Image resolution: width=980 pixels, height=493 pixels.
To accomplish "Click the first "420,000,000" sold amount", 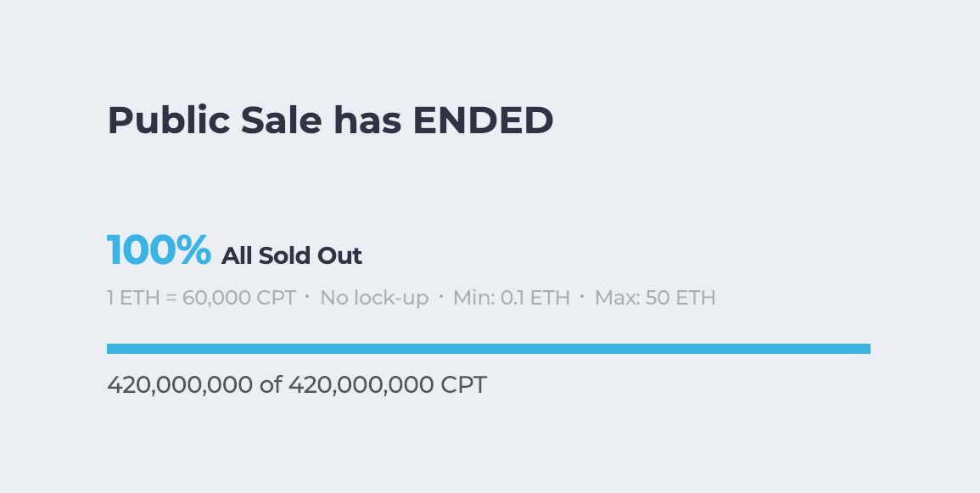I will click(x=180, y=385).
